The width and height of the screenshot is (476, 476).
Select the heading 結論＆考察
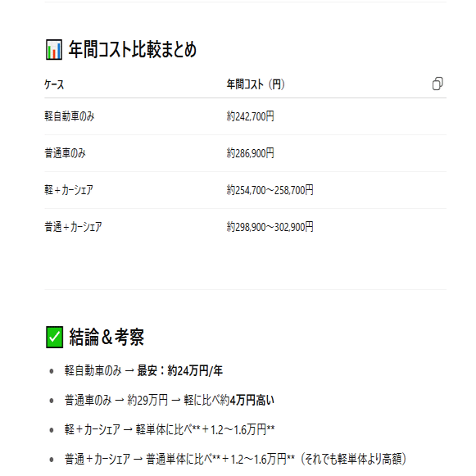pos(107,337)
